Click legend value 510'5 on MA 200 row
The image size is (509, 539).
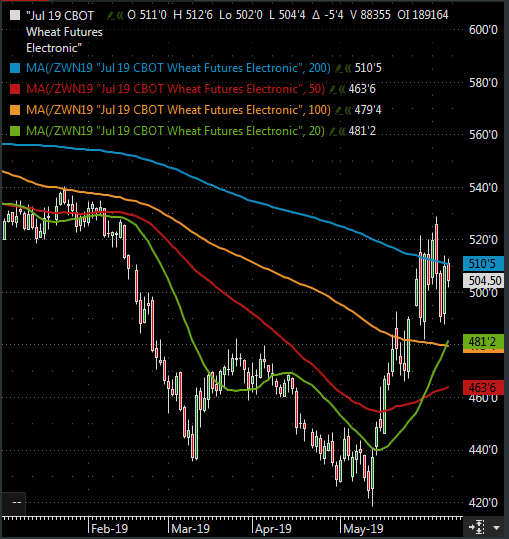(368, 68)
